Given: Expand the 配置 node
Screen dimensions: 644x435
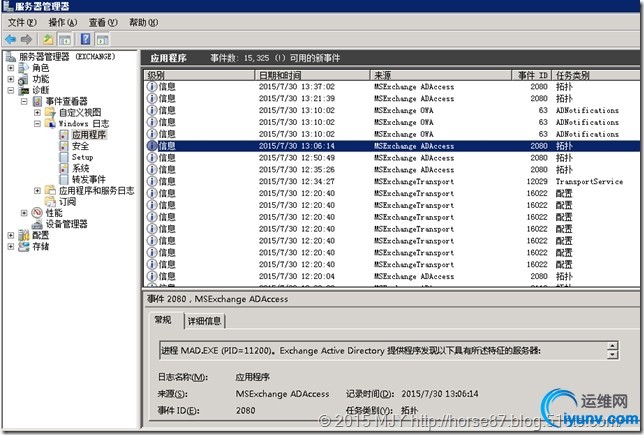Looking at the screenshot, I should 11,235.
